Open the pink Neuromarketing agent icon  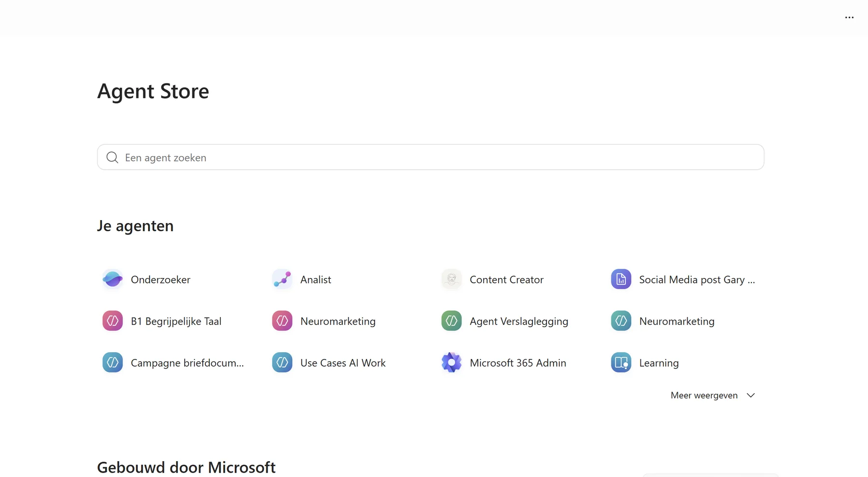(282, 321)
